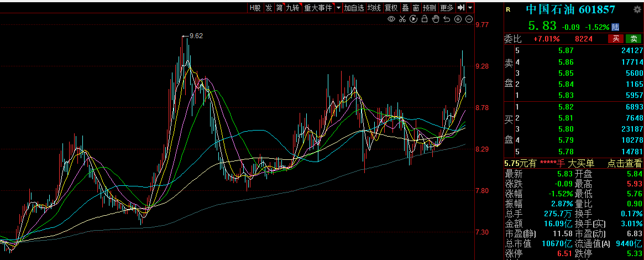Open the 预测 forecast feature
644x260 pixels.
pos(430,7)
